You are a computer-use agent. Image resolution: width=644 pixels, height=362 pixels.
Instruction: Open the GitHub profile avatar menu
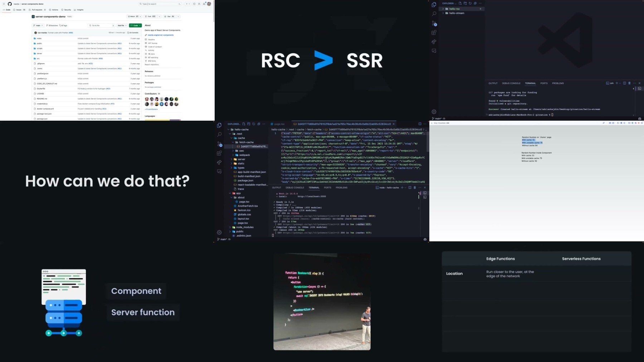pos(209,4)
